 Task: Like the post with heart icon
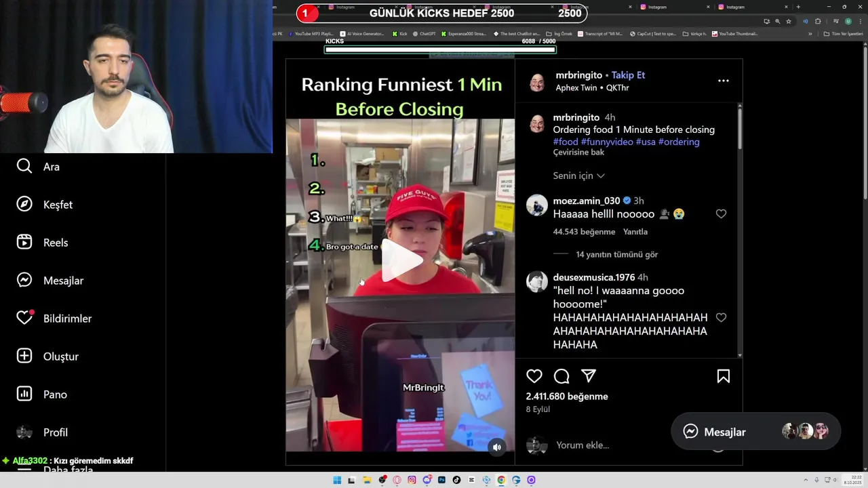coord(534,376)
